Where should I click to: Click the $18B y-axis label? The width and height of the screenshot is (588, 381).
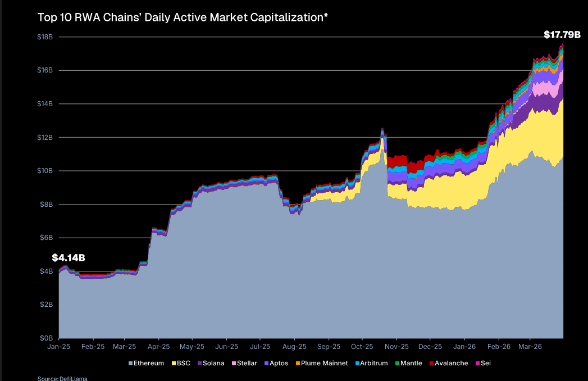coord(45,37)
